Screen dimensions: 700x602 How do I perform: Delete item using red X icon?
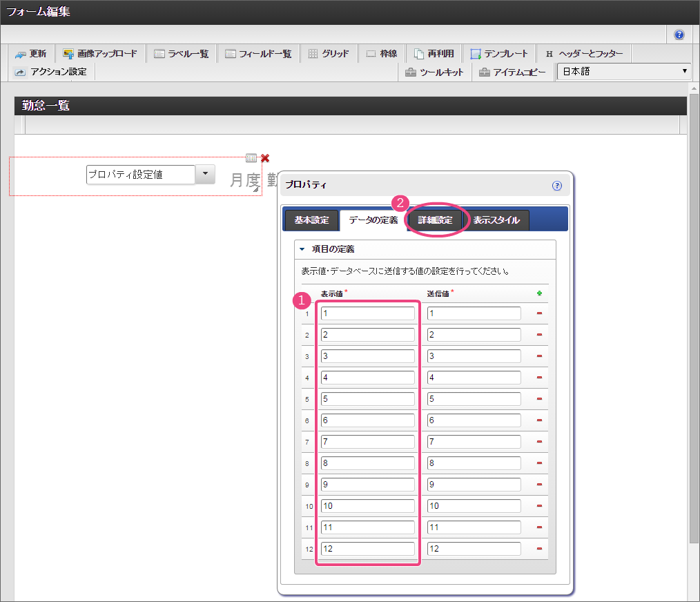pos(265,158)
